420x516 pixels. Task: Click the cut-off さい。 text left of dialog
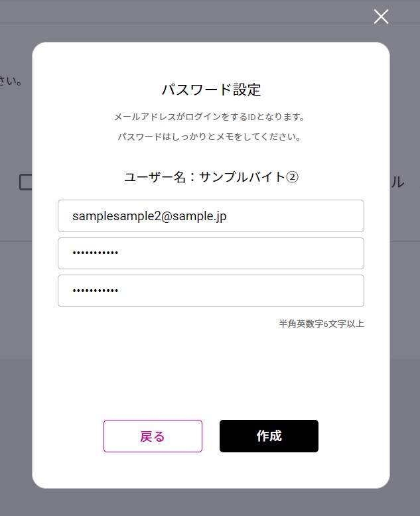pos(11,82)
